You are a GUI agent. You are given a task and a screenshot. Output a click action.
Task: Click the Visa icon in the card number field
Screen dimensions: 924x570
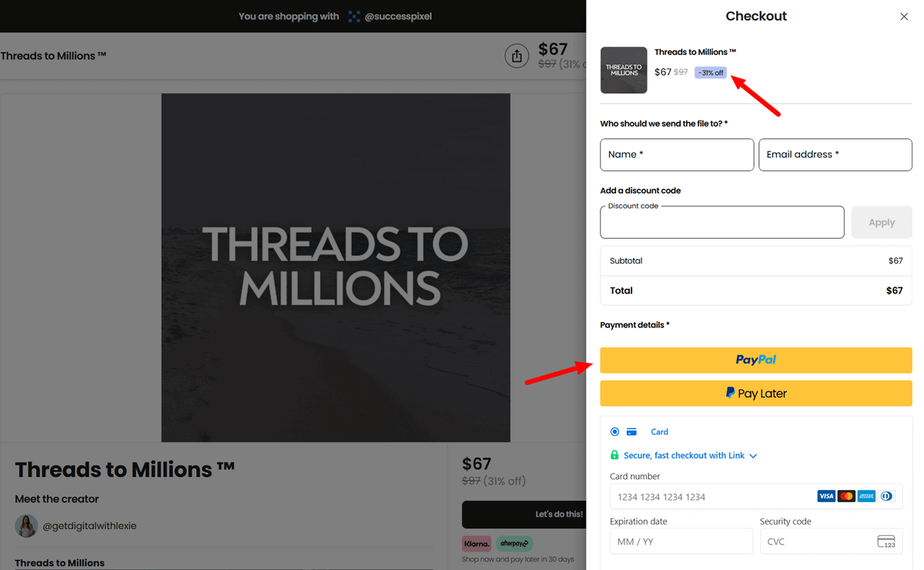825,496
